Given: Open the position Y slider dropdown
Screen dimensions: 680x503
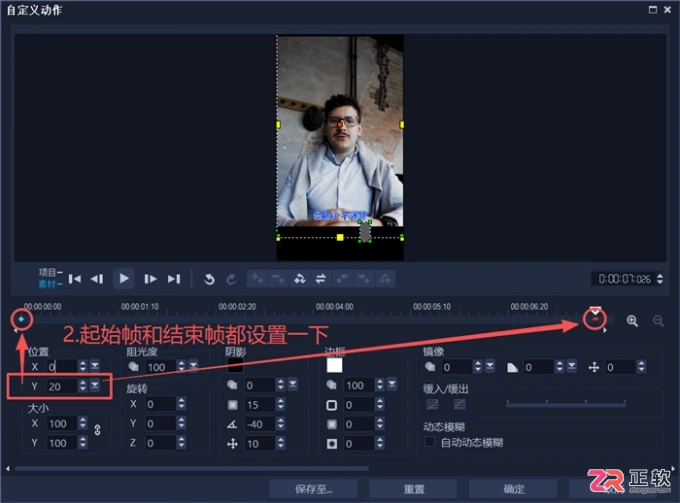Looking at the screenshot, I should [x=95, y=385].
